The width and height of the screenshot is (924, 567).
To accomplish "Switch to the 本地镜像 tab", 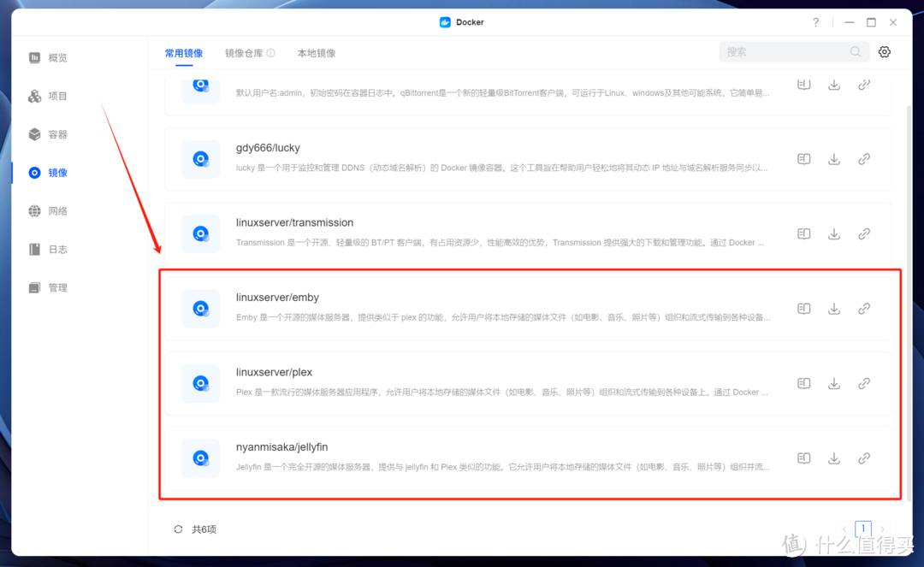I will point(316,52).
